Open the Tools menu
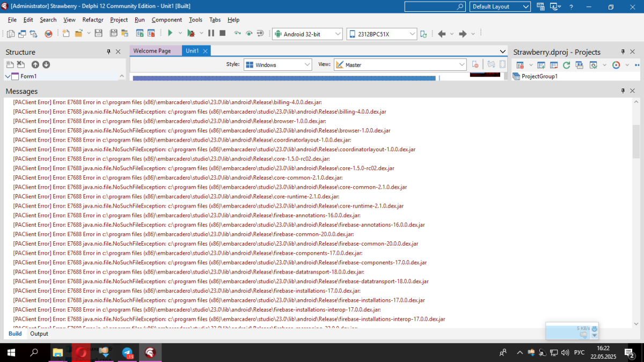The height and width of the screenshot is (362, 644). 196,19
